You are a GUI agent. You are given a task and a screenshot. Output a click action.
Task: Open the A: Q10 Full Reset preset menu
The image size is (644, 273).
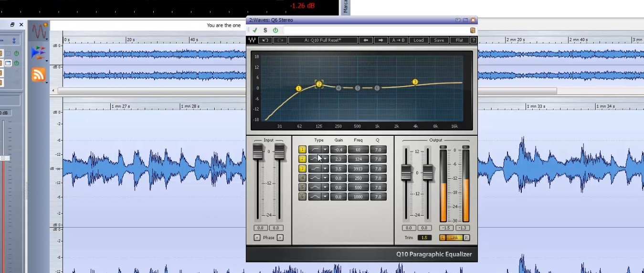pyautogui.click(x=323, y=40)
